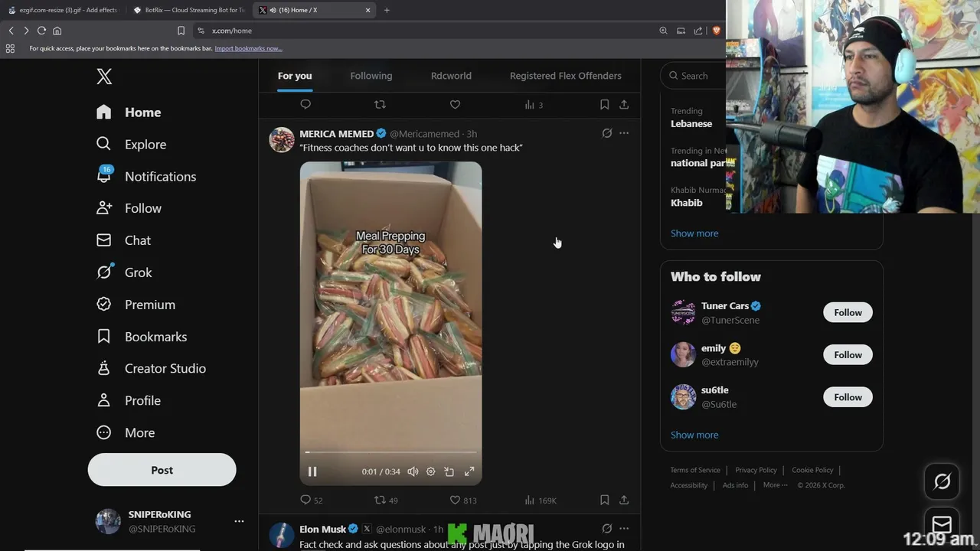Open Grok explain on MERICA MEMED post

(607, 133)
